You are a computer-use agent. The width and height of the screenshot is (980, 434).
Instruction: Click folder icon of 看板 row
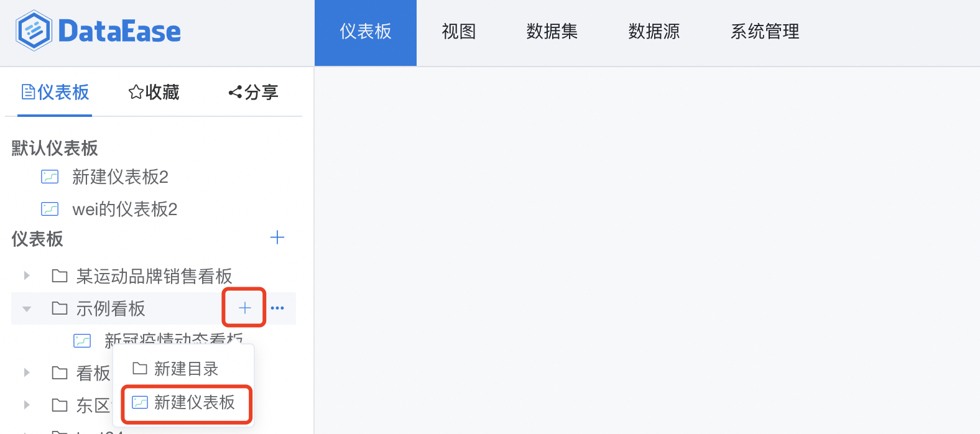click(60, 372)
